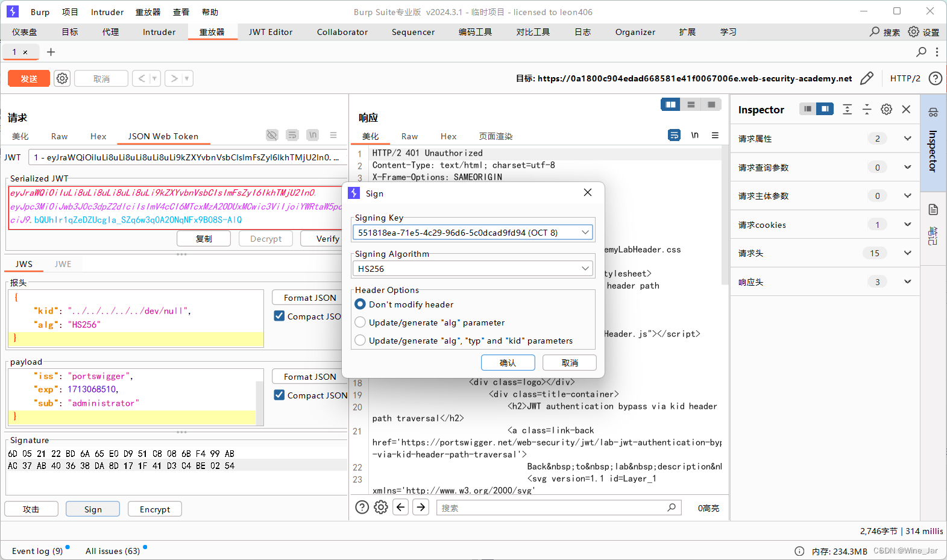Switch request view to Raw tab
Viewport: 947px width, 560px height.
pyautogui.click(x=59, y=136)
